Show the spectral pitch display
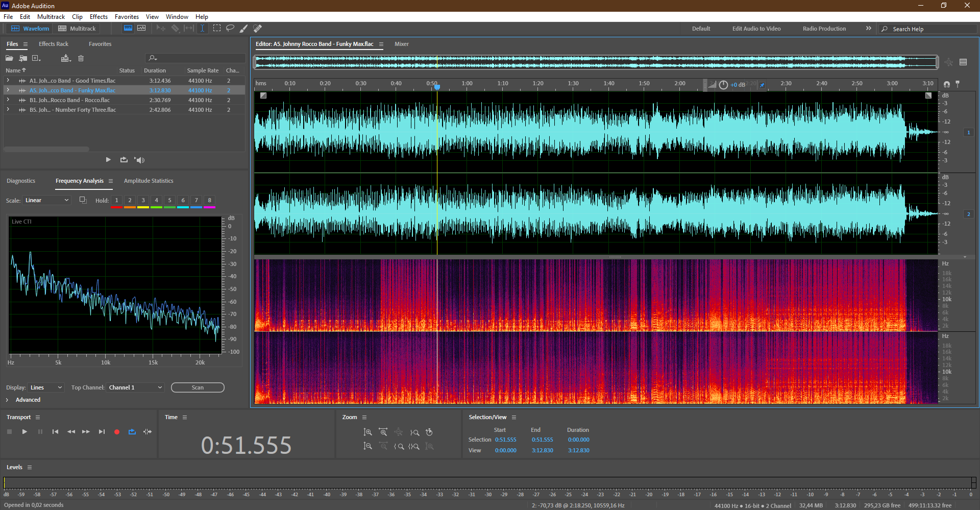 (x=141, y=29)
